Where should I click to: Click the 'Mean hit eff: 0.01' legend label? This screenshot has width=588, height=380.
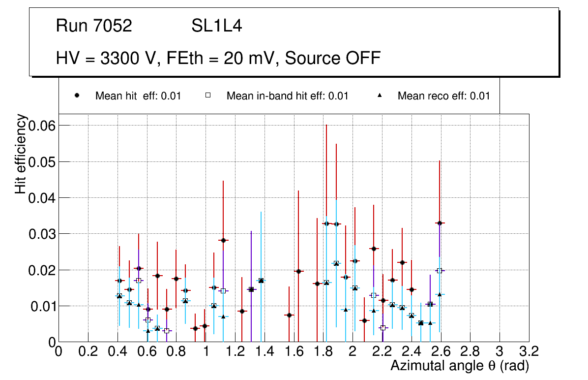138,96
